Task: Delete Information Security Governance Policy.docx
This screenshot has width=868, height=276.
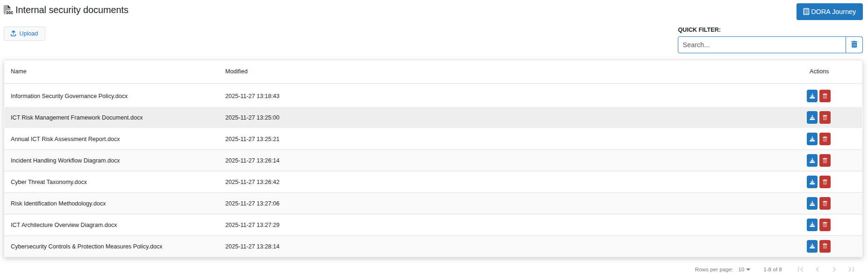Action: coord(825,96)
